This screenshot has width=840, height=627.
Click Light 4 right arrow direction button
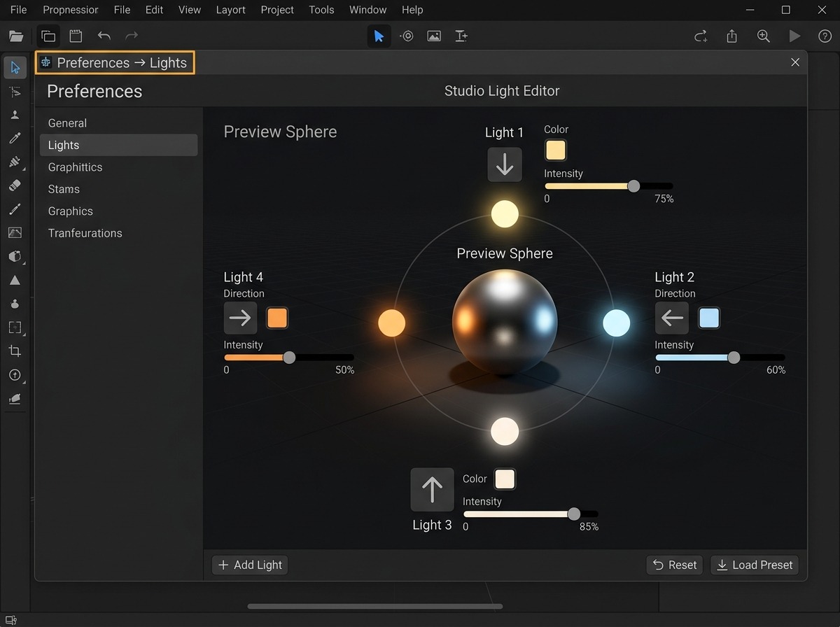click(x=240, y=318)
